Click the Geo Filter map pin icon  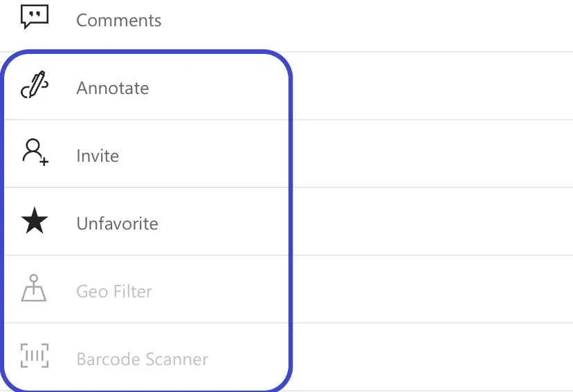click(34, 288)
